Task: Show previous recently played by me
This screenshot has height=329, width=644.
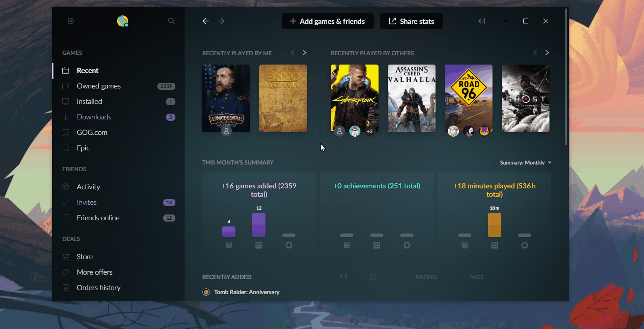Action: click(x=292, y=53)
